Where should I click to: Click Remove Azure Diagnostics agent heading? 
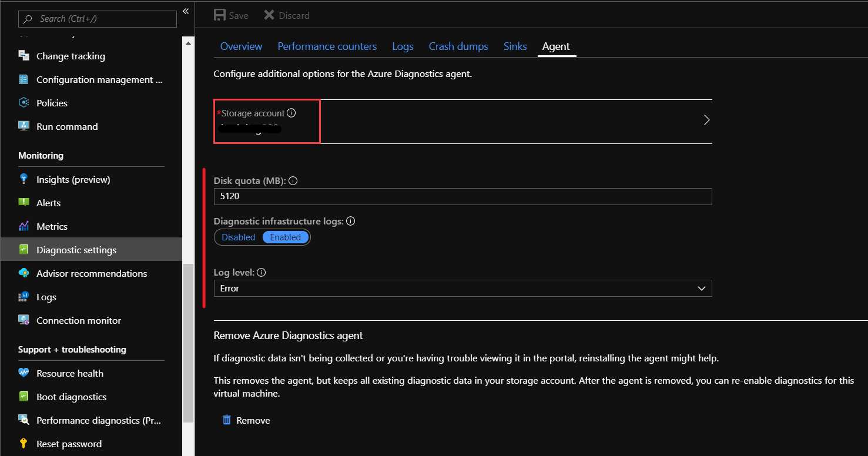click(x=288, y=336)
